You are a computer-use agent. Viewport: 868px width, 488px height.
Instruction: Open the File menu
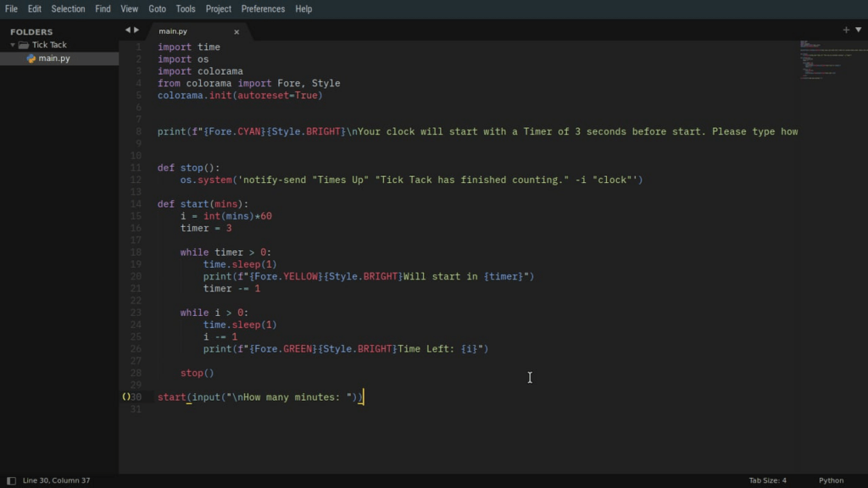[11, 8]
